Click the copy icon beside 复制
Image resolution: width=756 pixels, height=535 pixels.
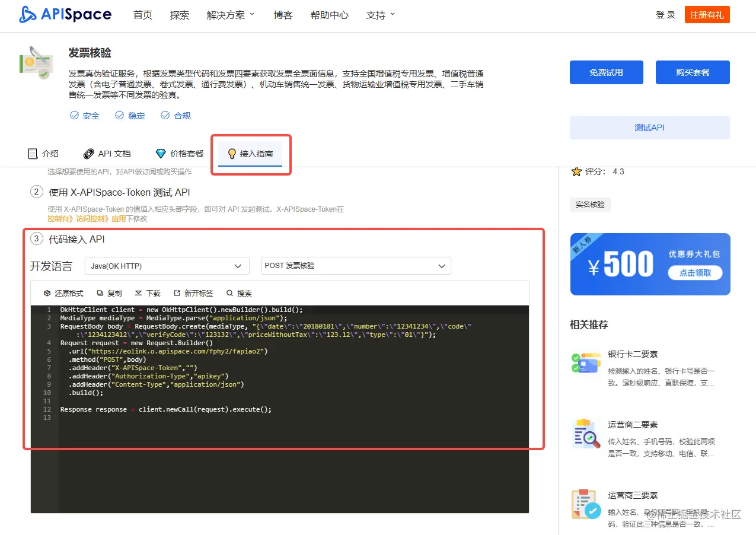tap(100, 293)
